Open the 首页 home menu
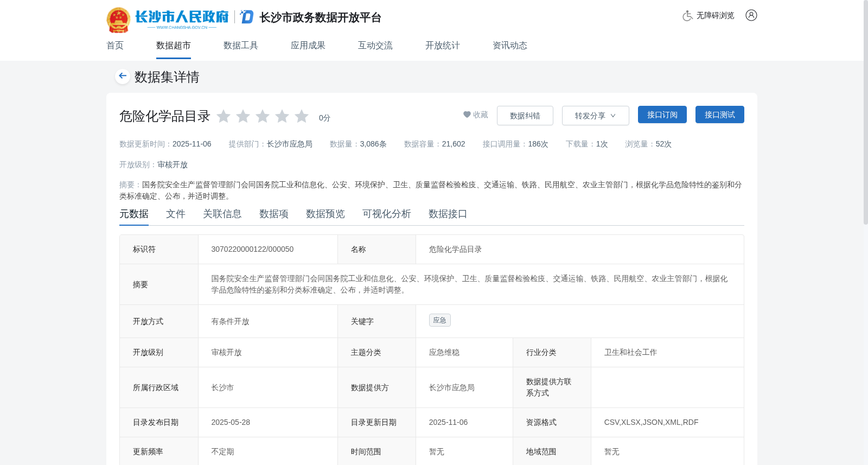Screen dimensions: 868x465 [x=115, y=46]
